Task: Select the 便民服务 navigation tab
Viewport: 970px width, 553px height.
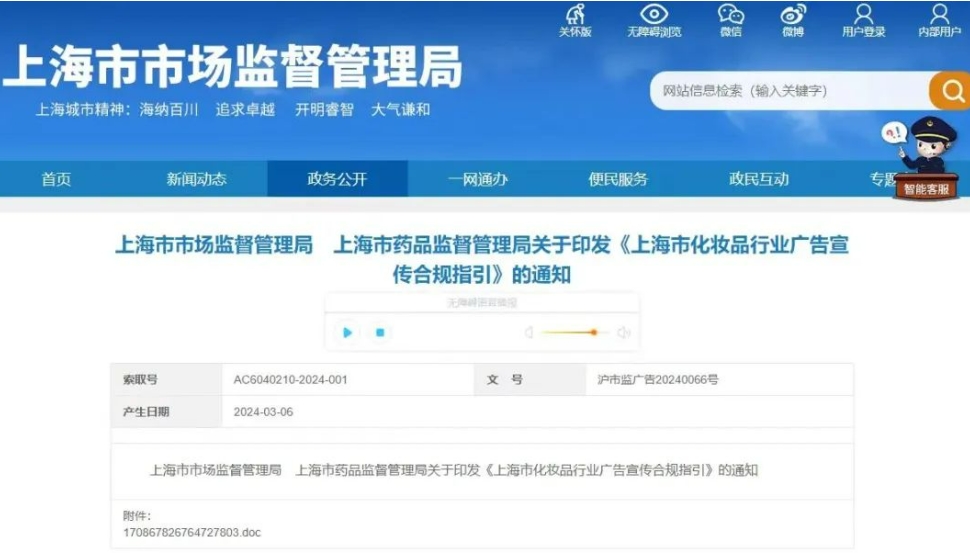Action: pos(618,179)
